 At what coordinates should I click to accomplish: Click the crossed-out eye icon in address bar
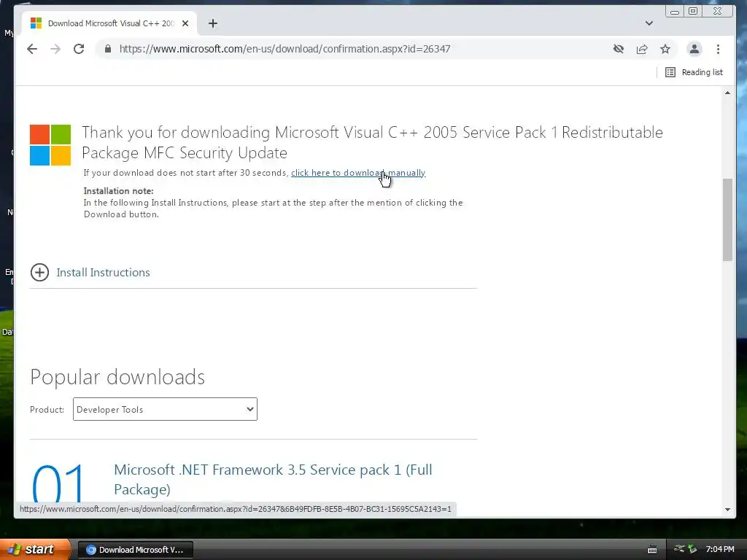pyautogui.click(x=619, y=49)
